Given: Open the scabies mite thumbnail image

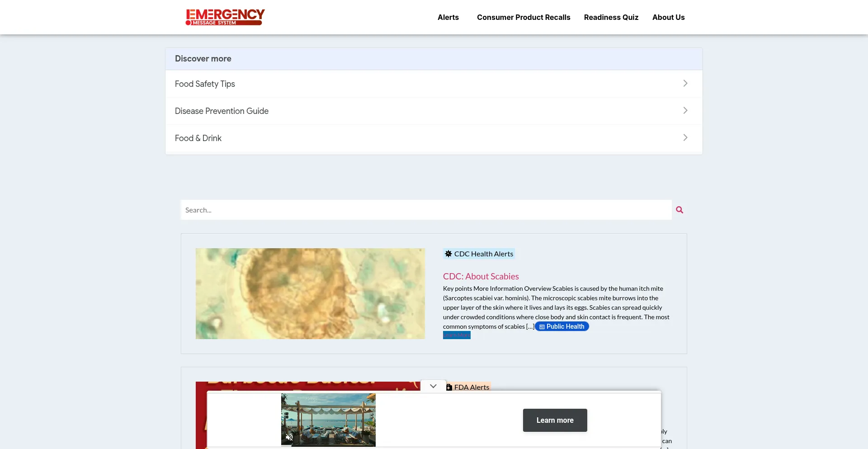Looking at the screenshot, I should 310,293.
